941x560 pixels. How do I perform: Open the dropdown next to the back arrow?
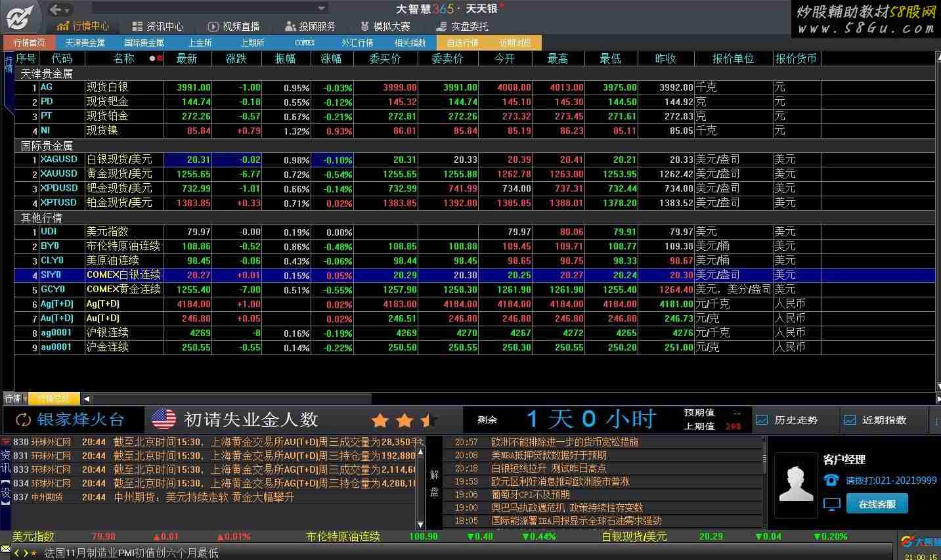tap(68, 10)
